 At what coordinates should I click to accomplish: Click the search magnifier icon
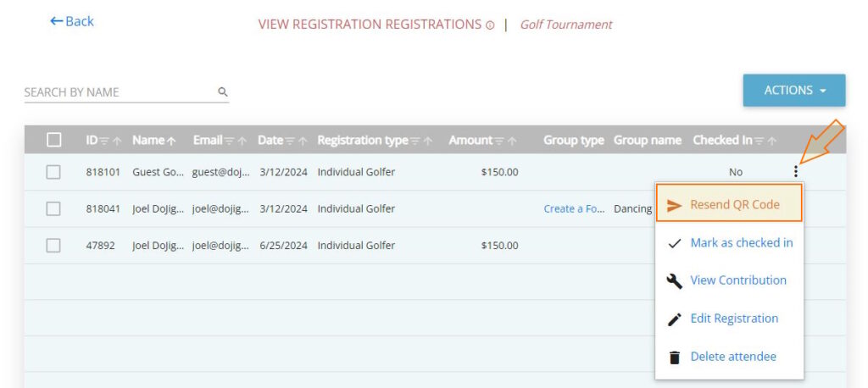click(223, 91)
